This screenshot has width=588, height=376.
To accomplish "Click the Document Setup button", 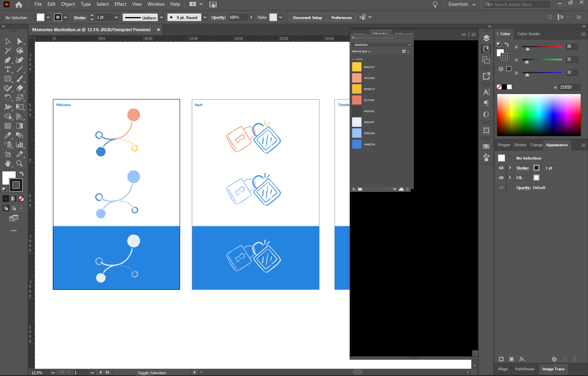I will (307, 17).
